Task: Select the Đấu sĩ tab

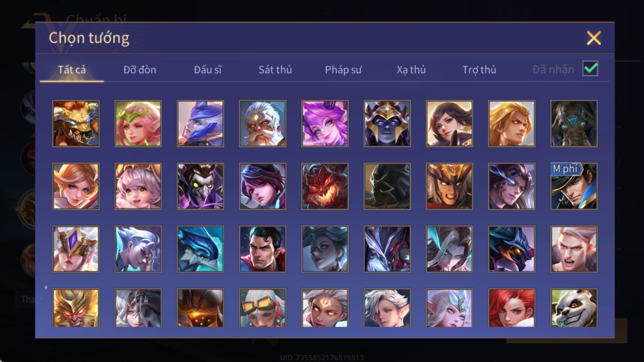Action: [x=207, y=70]
